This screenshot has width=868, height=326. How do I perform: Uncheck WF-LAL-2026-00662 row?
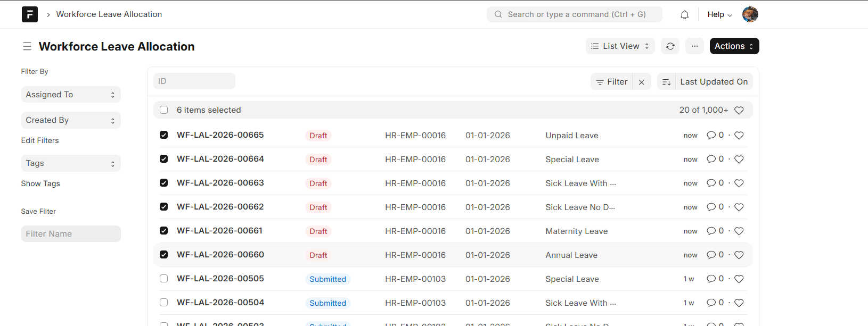[164, 207]
